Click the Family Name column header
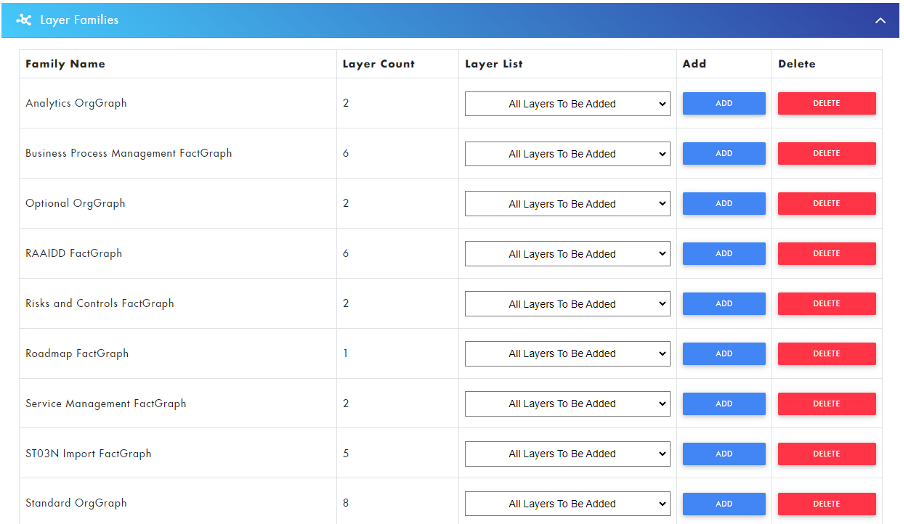Viewport: 904px width, 524px height. (65, 64)
